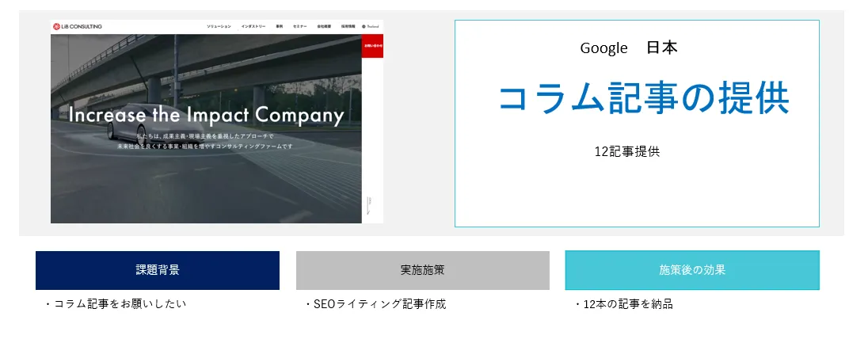Open the 会社概要 menu item
The width and height of the screenshot is (868, 362).
pyautogui.click(x=323, y=26)
